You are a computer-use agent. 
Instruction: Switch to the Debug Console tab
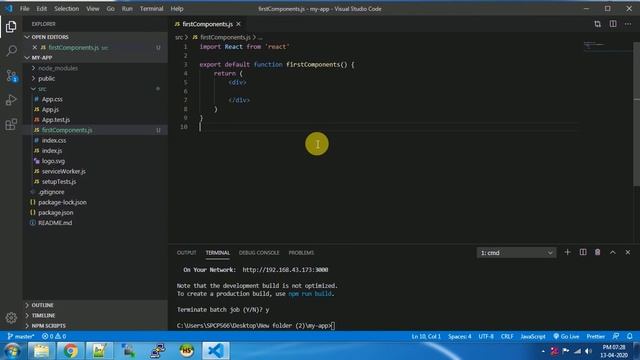point(259,253)
